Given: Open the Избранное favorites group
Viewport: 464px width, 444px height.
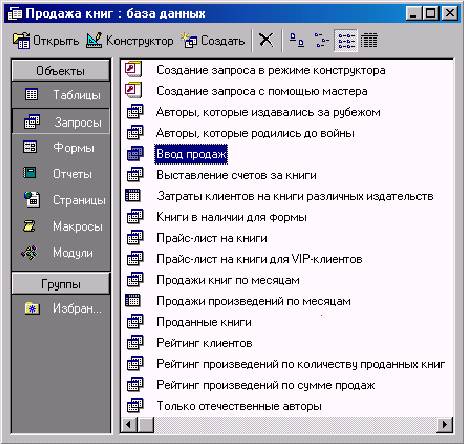Looking at the screenshot, I should (x=61, y=309).
